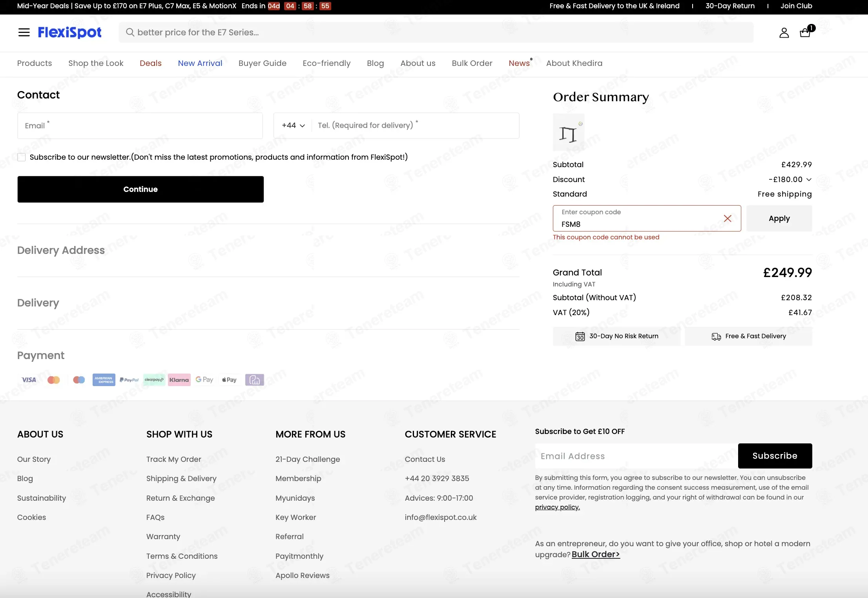Click the footer Email Address field
This screenshot has width=868, height=598.
(636, 456)
